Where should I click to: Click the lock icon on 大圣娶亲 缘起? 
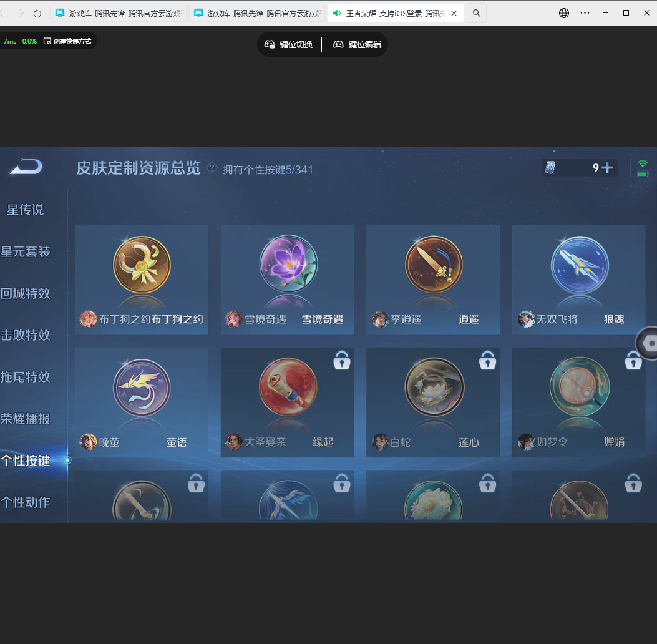coord(341,360)
